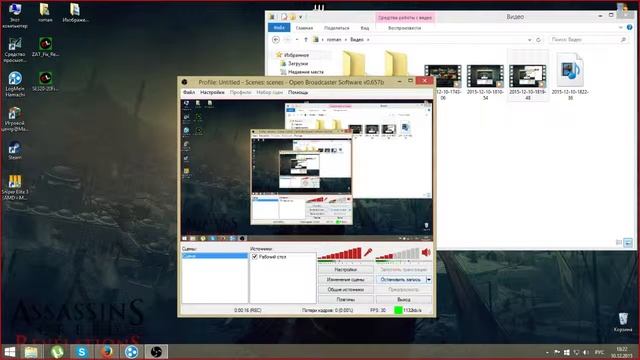Click OBS 'Настройки' button

(x=345, y=270)
